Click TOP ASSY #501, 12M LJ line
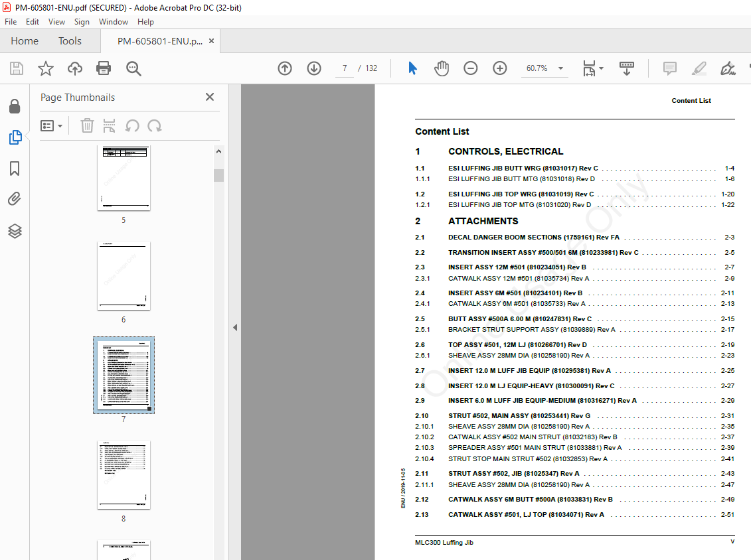 coord(575,345)
